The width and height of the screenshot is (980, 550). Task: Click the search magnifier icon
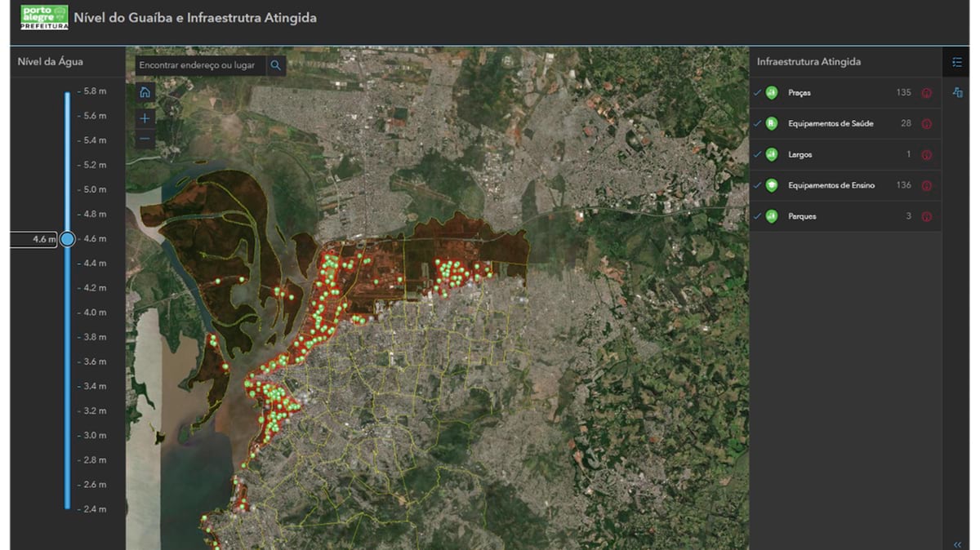click(275, 64)
